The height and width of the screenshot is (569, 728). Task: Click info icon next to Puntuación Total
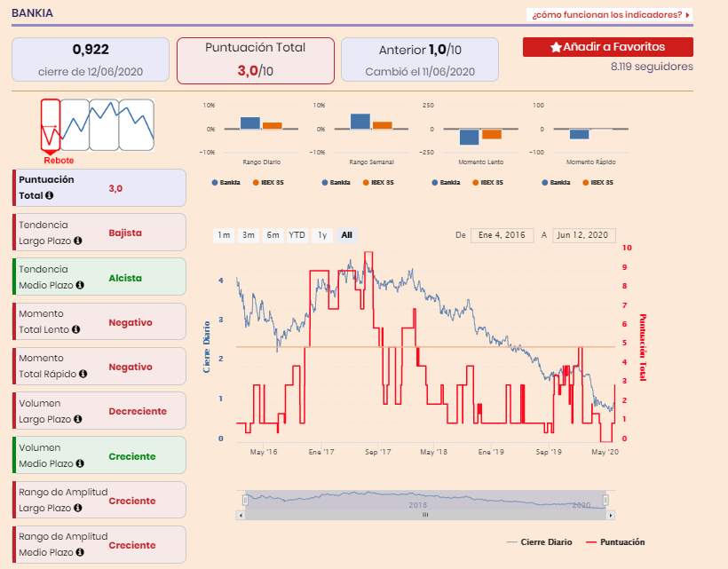49,195
